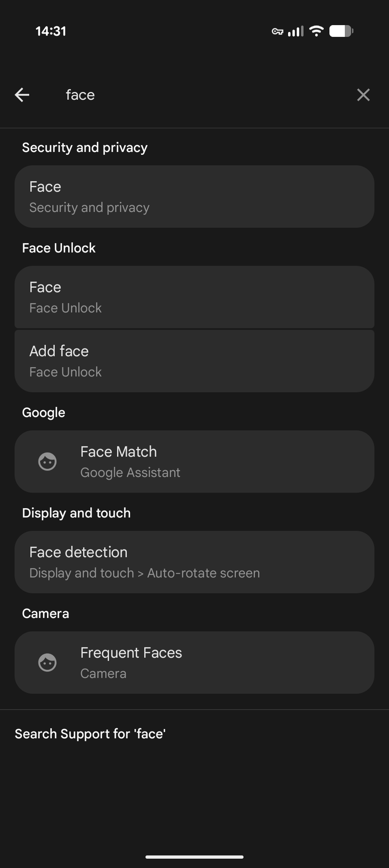Tap the battery status icon
The height and width of the screenshot is (868, 389).
(341, 31)
